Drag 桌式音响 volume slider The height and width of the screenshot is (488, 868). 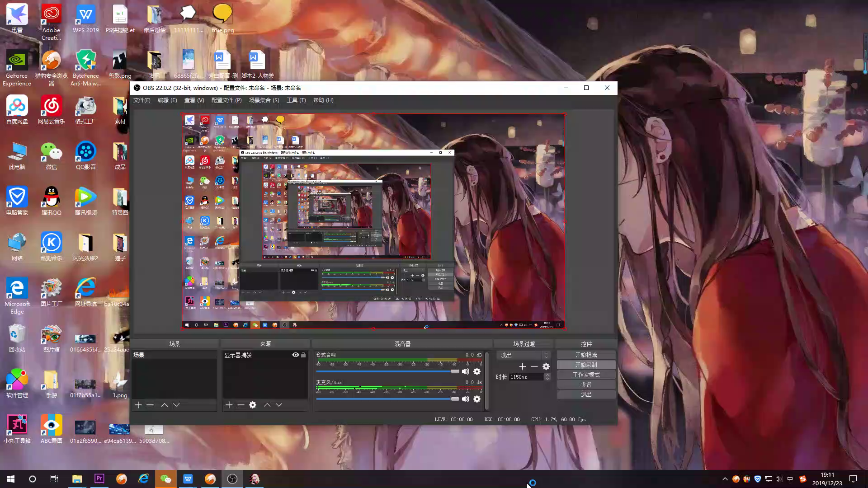coord(454,371)
